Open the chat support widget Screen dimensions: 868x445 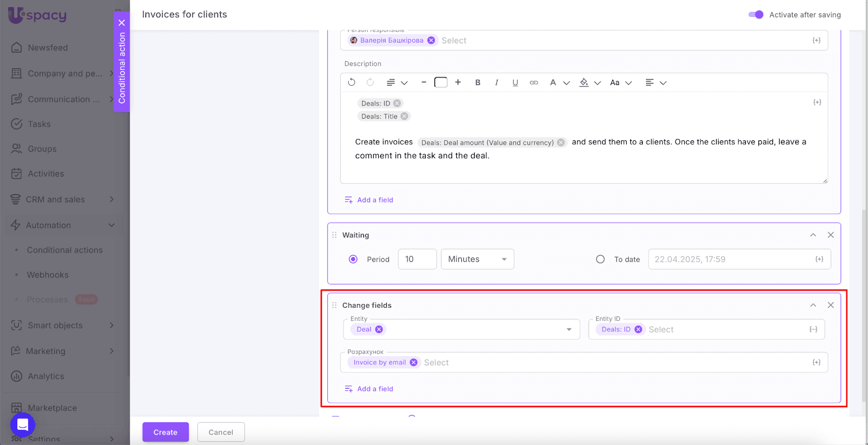(x=23, y=424)
